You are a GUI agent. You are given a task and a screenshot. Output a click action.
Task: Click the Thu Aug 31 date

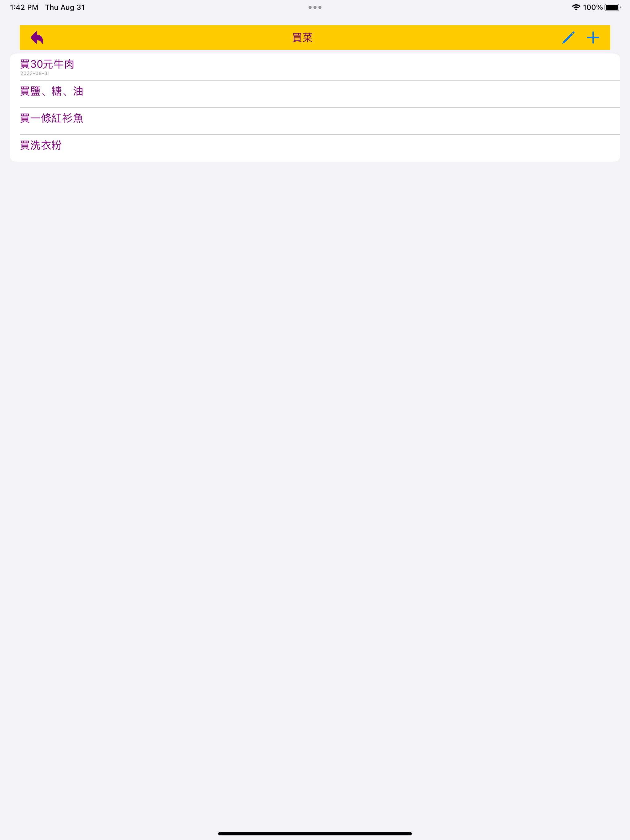[65, 7]
